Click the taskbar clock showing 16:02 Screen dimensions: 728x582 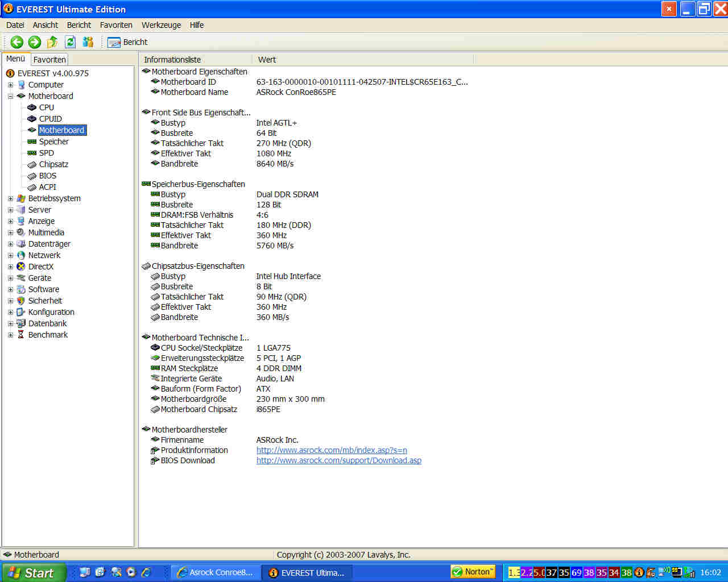pyautogui.click(x=710, y=572)
